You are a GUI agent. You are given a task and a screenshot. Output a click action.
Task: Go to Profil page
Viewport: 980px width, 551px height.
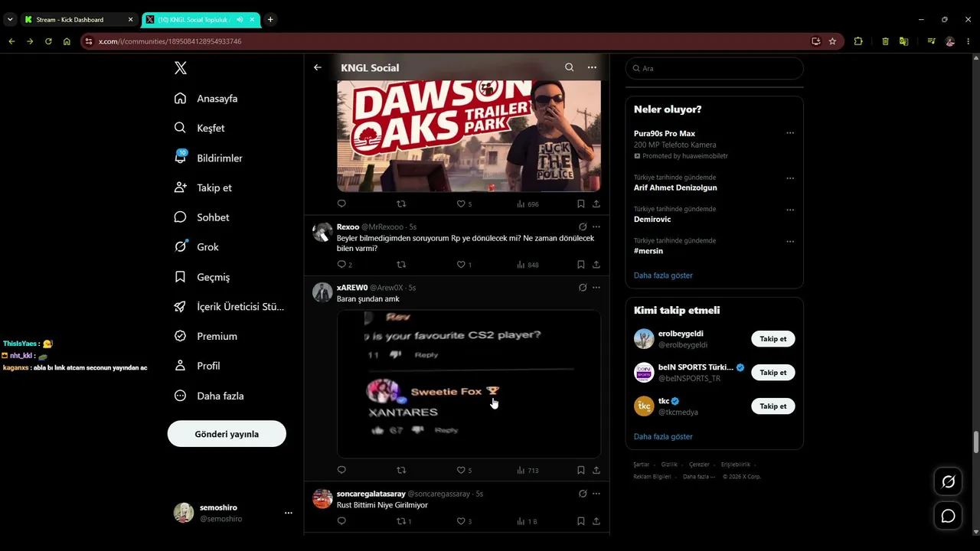coord(197,366)
